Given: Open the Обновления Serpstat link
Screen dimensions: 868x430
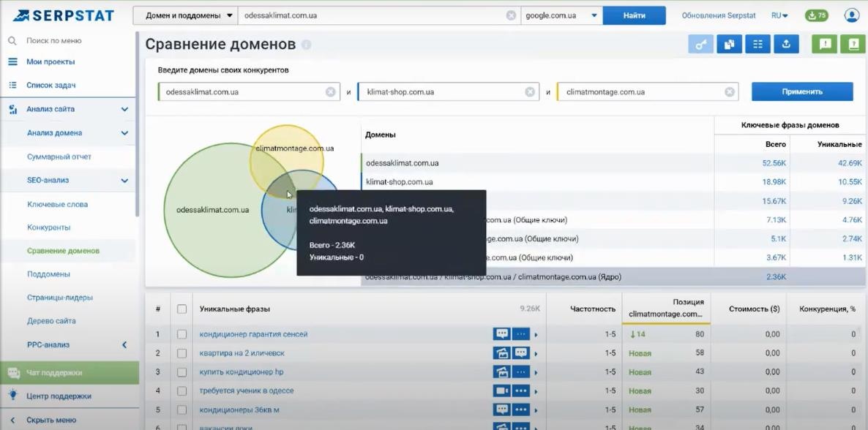Looking at the screenshot, I should (x=719, y=15).
